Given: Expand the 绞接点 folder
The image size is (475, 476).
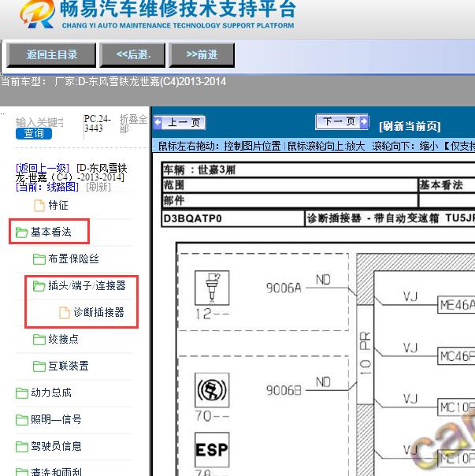Looking at the screenshot, I should (56, 339).
